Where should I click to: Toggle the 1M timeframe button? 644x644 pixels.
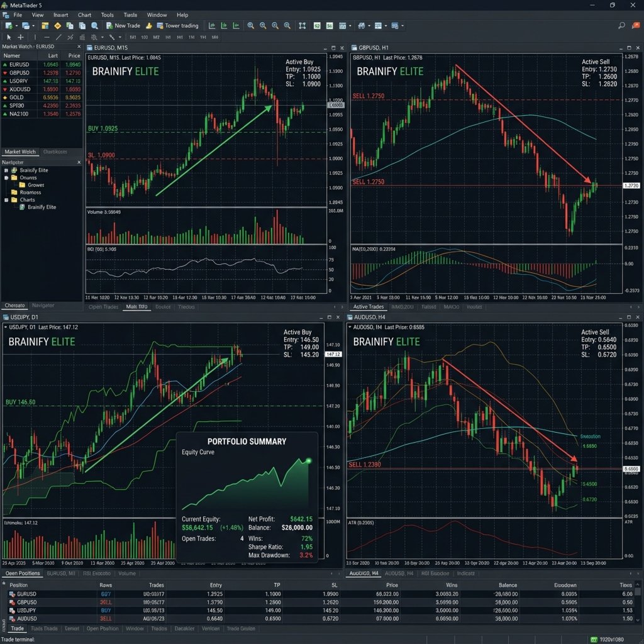(x=191, y=37)
